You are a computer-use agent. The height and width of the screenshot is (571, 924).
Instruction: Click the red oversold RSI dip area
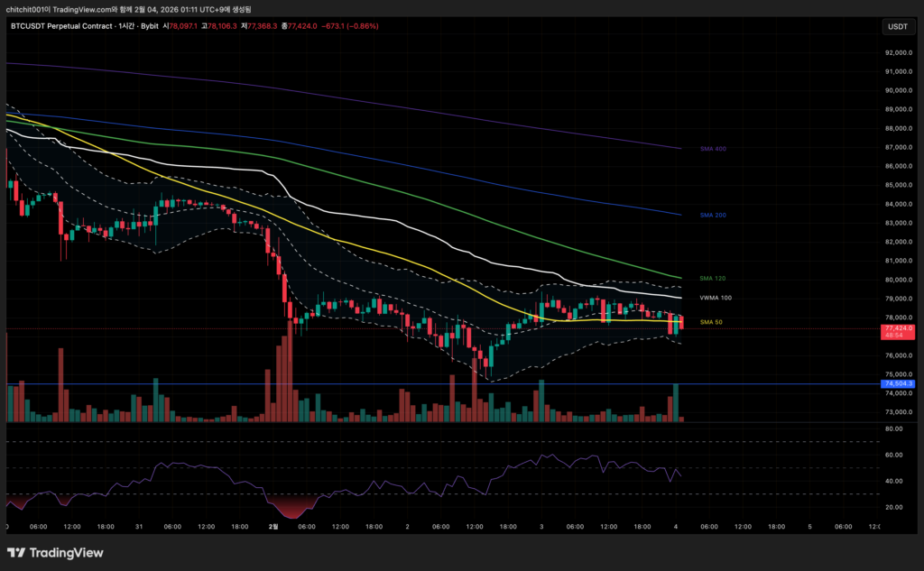pos(289,507)
